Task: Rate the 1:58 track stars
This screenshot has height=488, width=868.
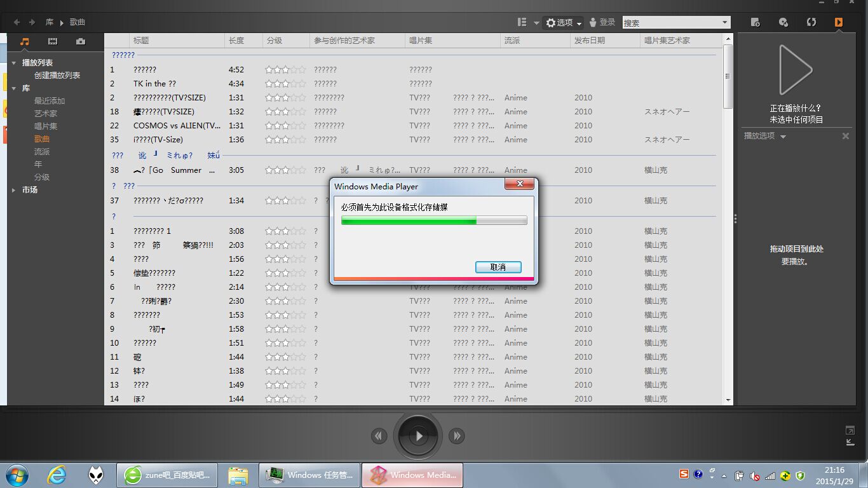Action: (285, 329)
